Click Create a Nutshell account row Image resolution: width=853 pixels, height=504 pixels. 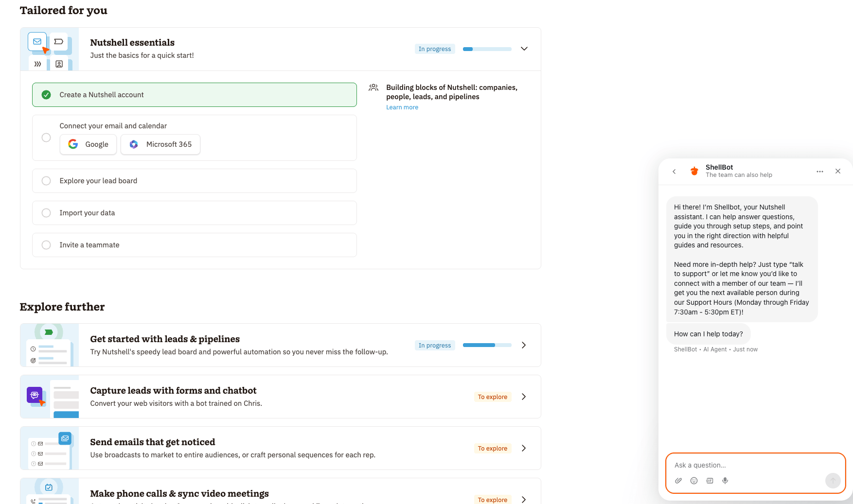click(x=195, y=95)
